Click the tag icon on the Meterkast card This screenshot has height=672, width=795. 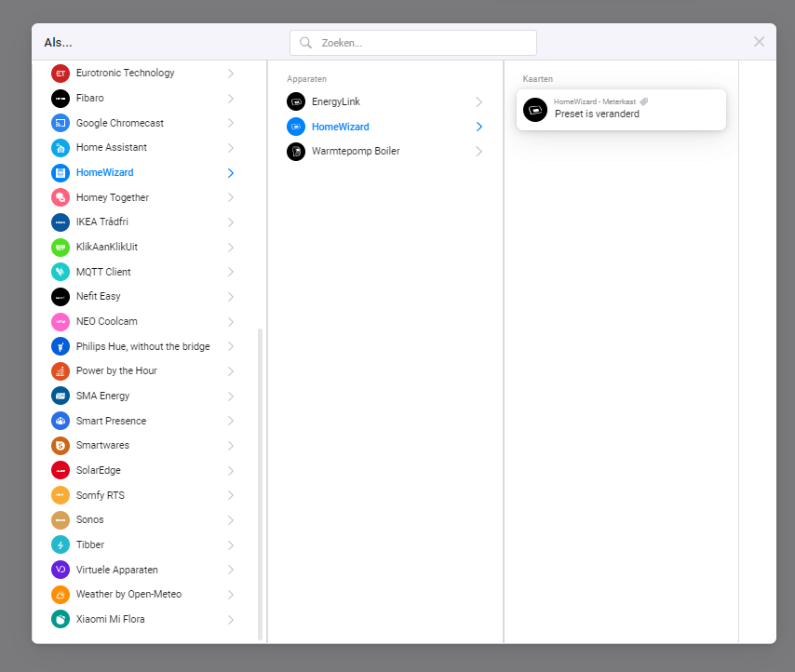pyautogui.click(x=643, y=101)
